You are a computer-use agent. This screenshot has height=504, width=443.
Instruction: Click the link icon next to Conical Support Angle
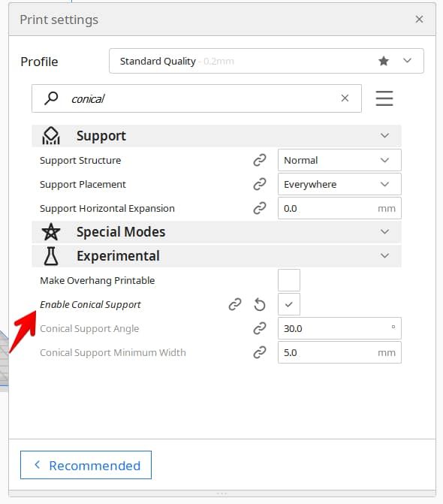coord(260,328)
